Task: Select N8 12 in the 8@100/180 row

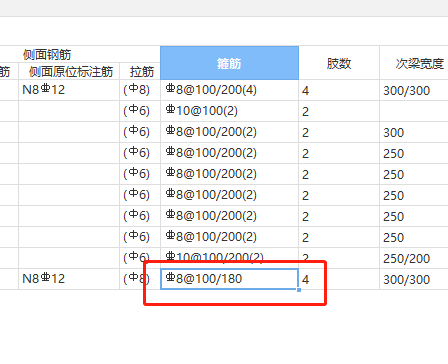Action: coord(69,279)
